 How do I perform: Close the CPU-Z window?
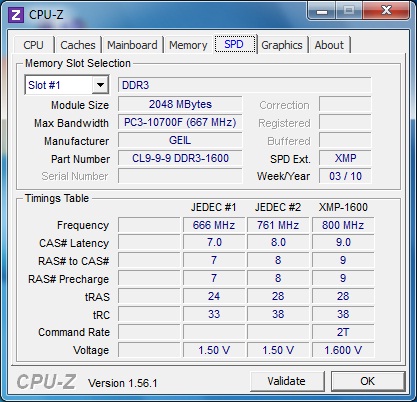click(386, 11)
